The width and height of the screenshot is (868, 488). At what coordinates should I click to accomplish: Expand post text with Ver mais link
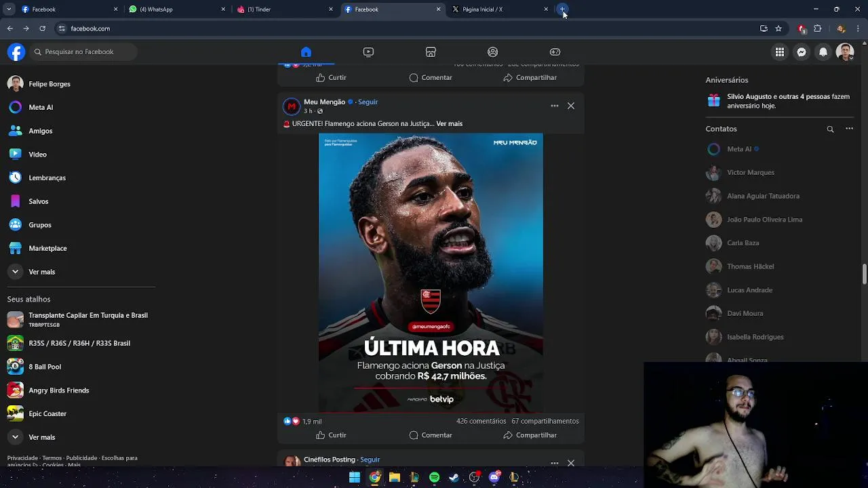pyautogui.click(x=450, y=124)
